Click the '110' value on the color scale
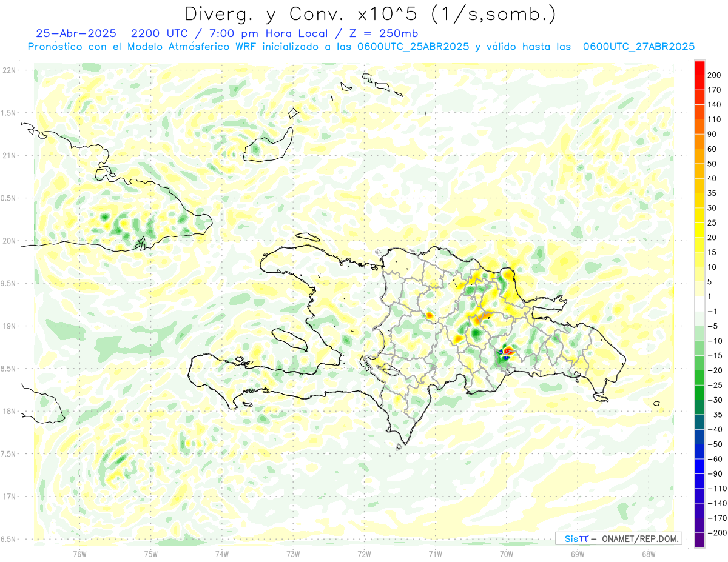Image resolution: width=728 pixels, height=562 pixels. (714, 119)
